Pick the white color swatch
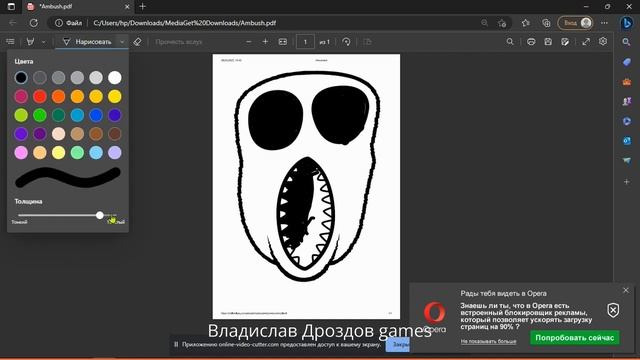640x360 pixels. pos(115,78)
